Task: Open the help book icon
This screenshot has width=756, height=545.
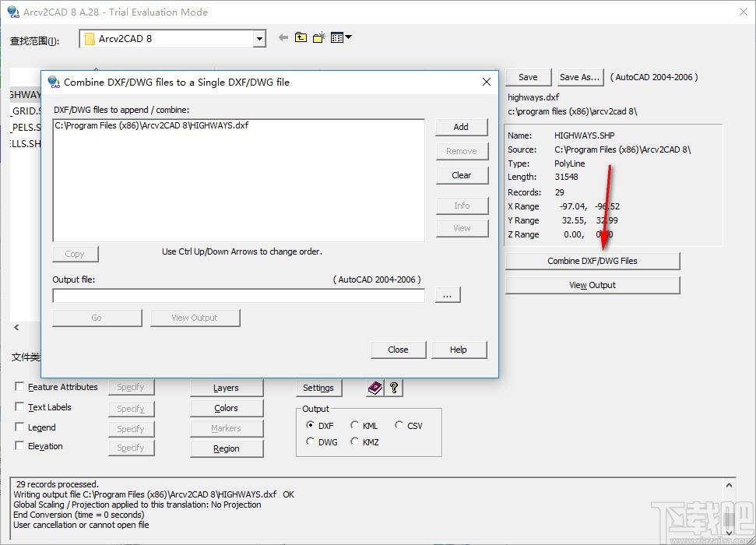Action: tap(375, 388)
